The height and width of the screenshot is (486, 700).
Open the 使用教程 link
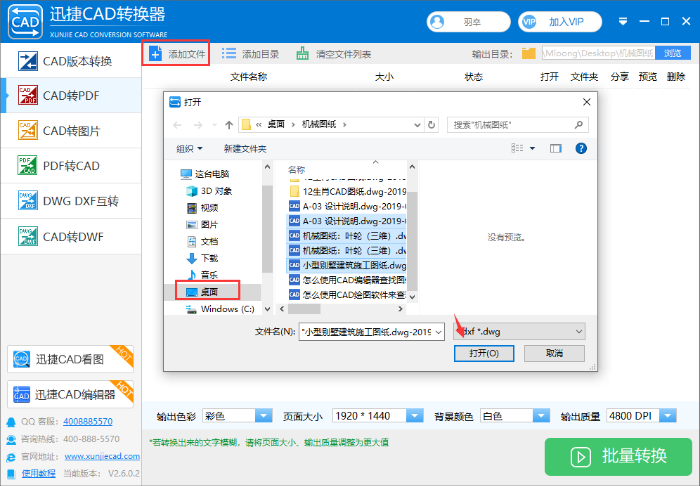pos(39,473)
